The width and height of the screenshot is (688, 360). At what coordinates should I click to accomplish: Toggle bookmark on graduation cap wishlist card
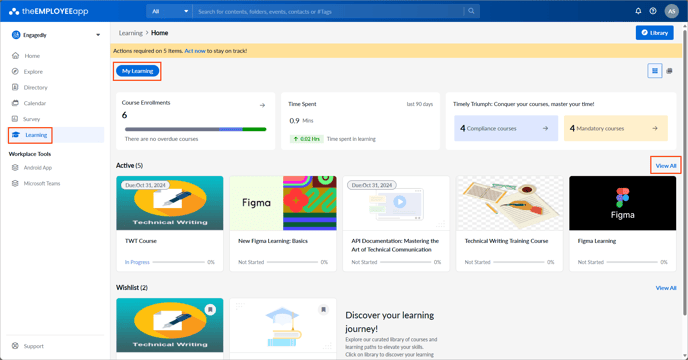click(x=323, y=310)
